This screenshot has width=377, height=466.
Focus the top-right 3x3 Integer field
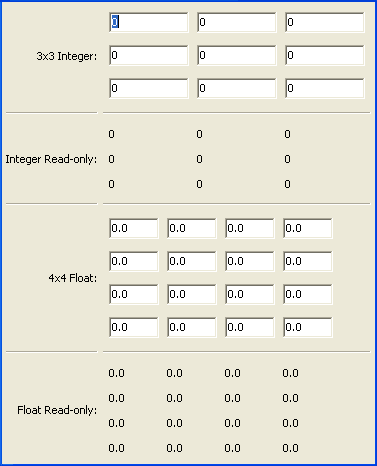tap(325, 22)
